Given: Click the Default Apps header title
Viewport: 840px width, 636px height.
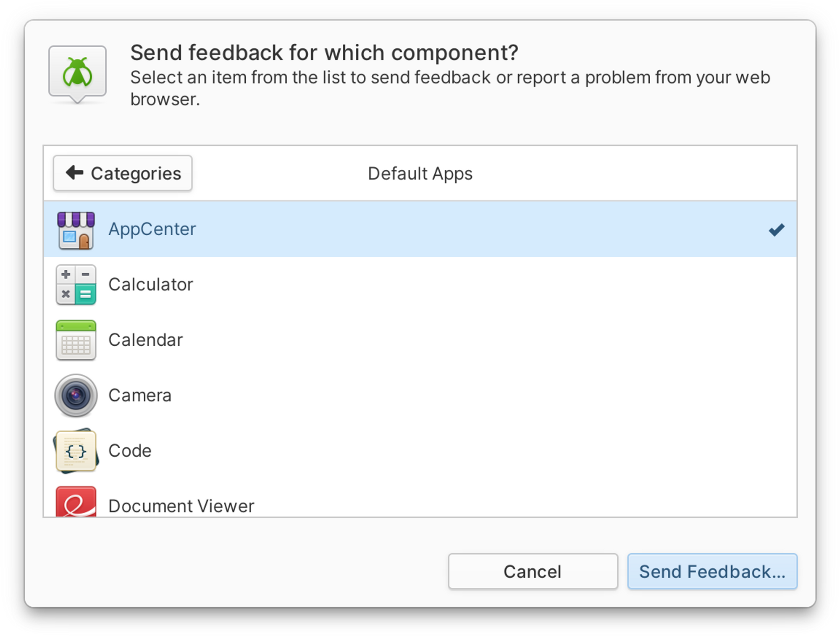Looking at the screenshot, I should click(x=420, y=173).
